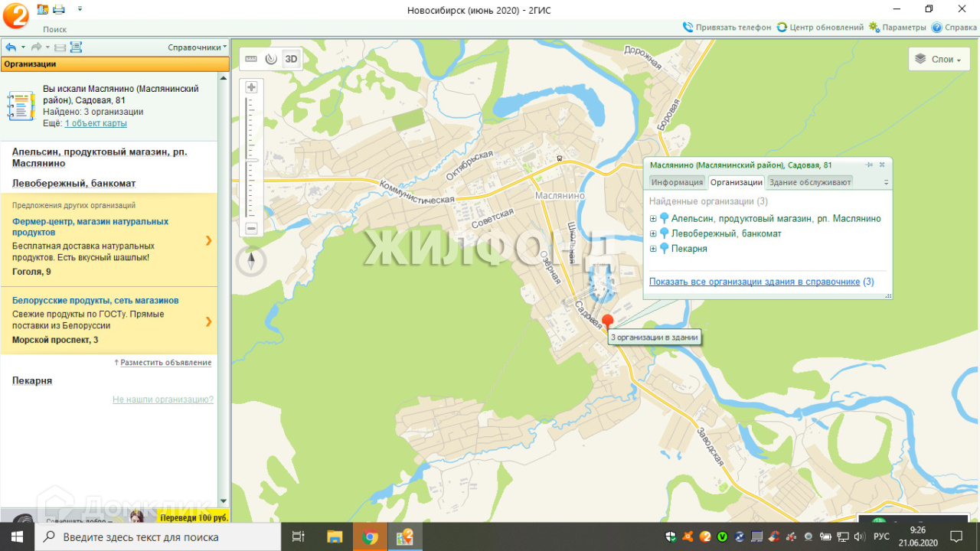Pin the building info card
The height and width of the screenshot is (551, 980).
point(869,165)
